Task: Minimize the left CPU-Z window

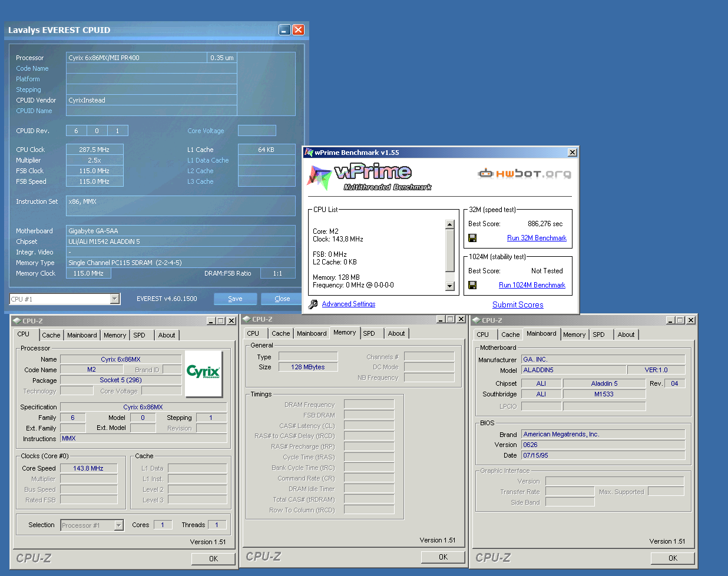Action: tap(211, 321)
